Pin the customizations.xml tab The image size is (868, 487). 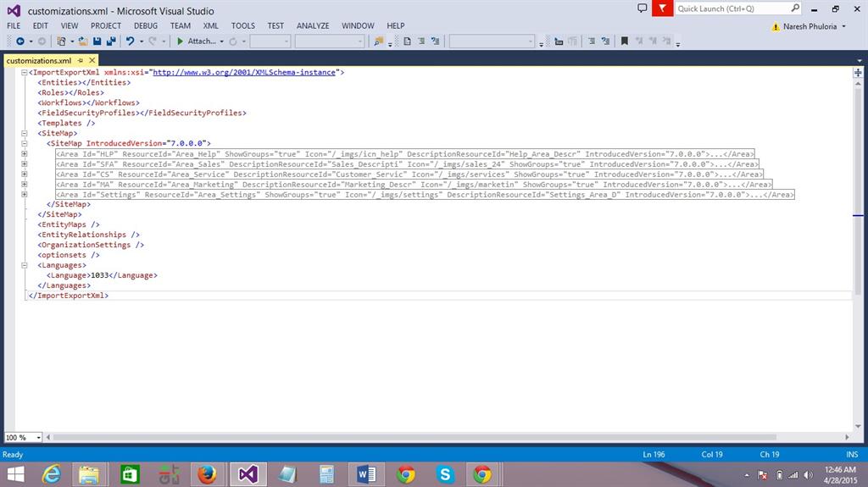tap(81, 60)
